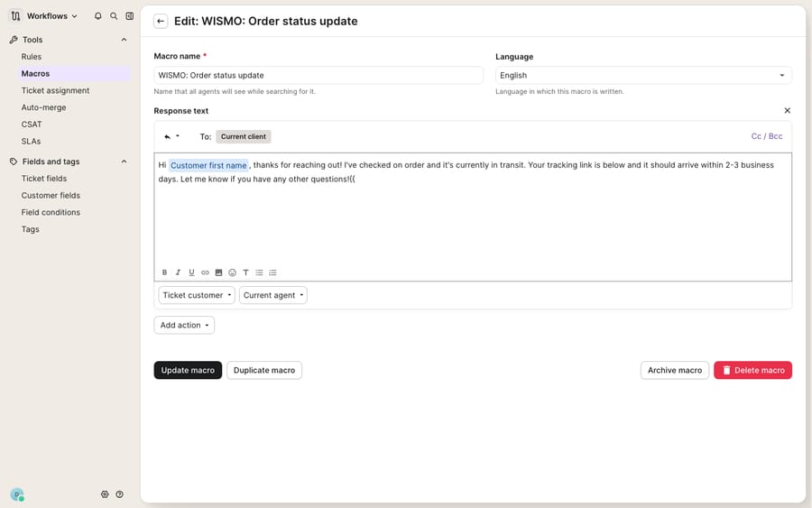The image size is (812, 508).
Task: Open Auto-merge settings
Action: click(43, 107)
